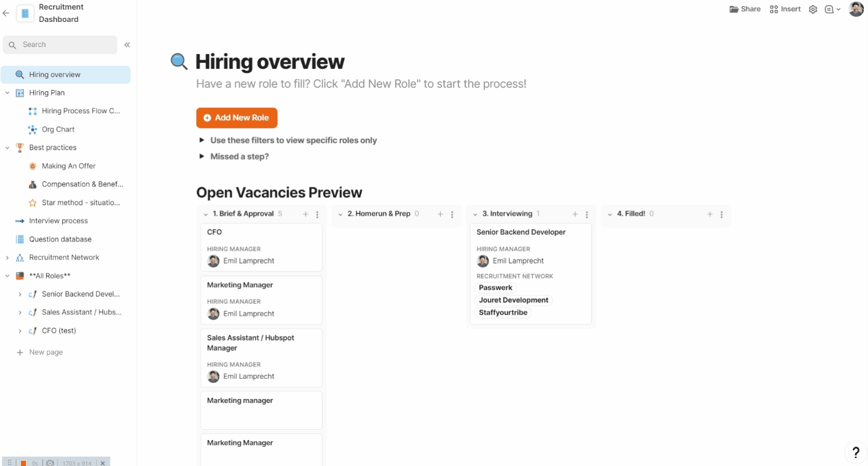Viewport: 868px width, 466px height.
Task: Expand the Recruitment Network page tree
Action: [x=7, y=257]
